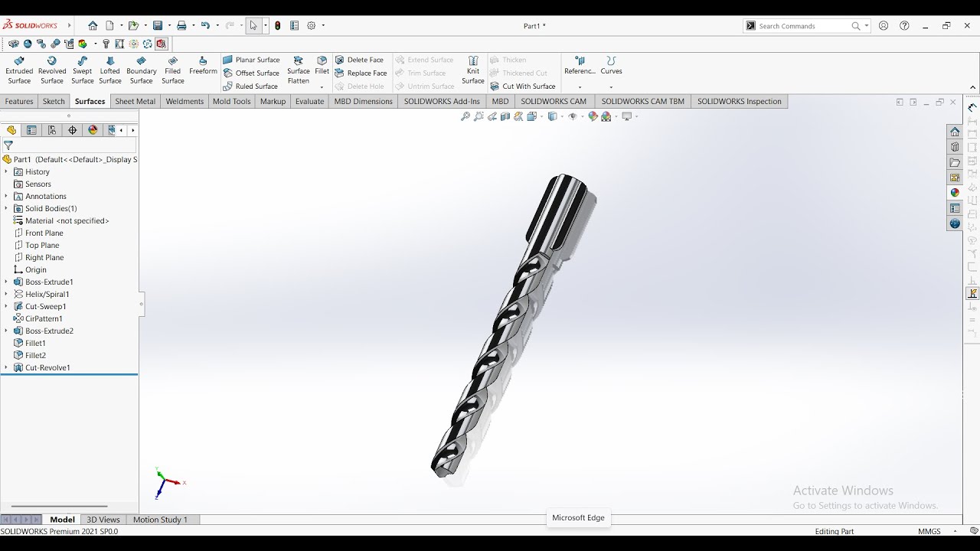Open the Fillet dropdown arrow
This screenshot has width=980, height=551.
coord(322,87)
